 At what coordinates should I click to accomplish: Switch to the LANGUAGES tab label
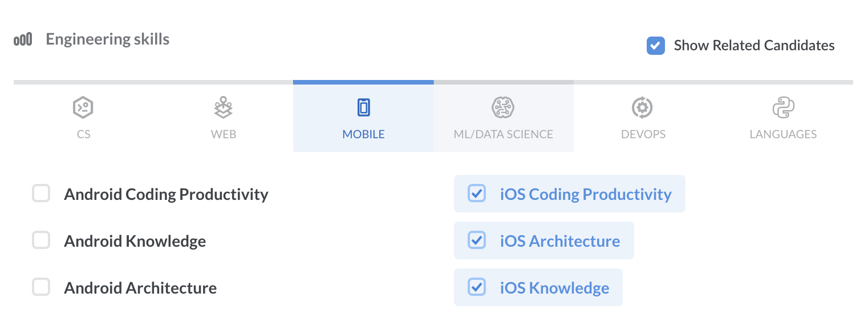[x=783, y=135]
